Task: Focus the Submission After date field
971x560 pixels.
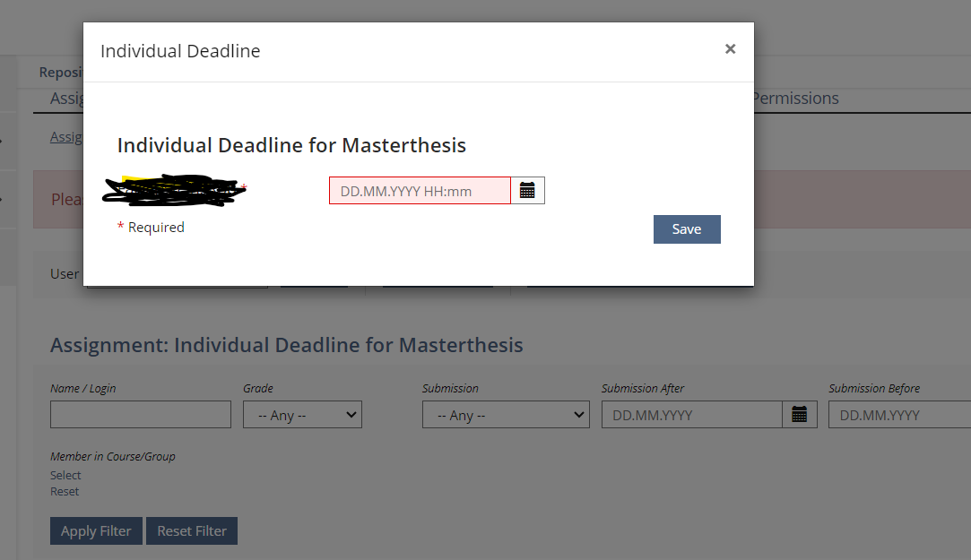Action: coord(691,415)
